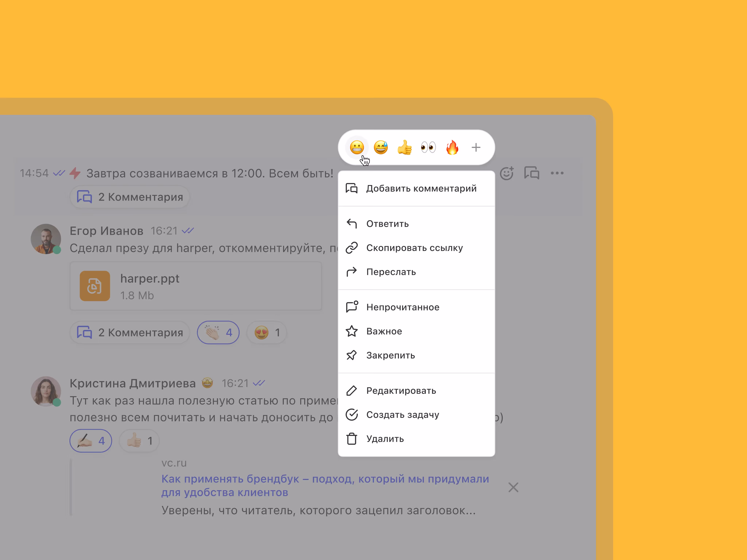Screen dimensions: 747x560
Task: Click the comment bubbles icon beside message
Action: point(532,173)
